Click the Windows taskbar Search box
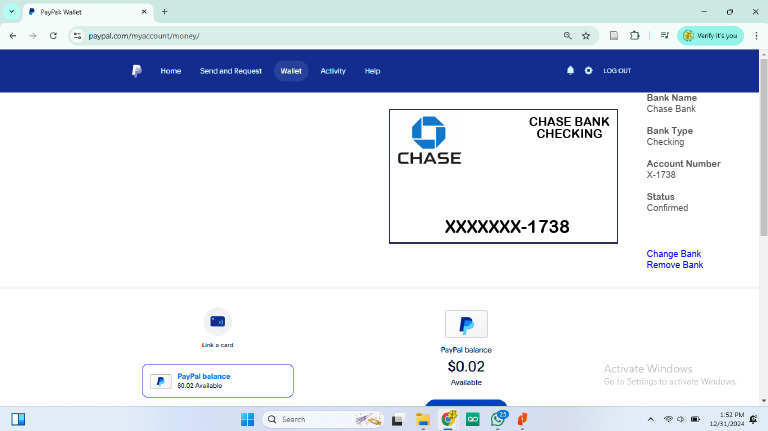The height and width of the screenshot is (431, 768). (x=323, y=419)
